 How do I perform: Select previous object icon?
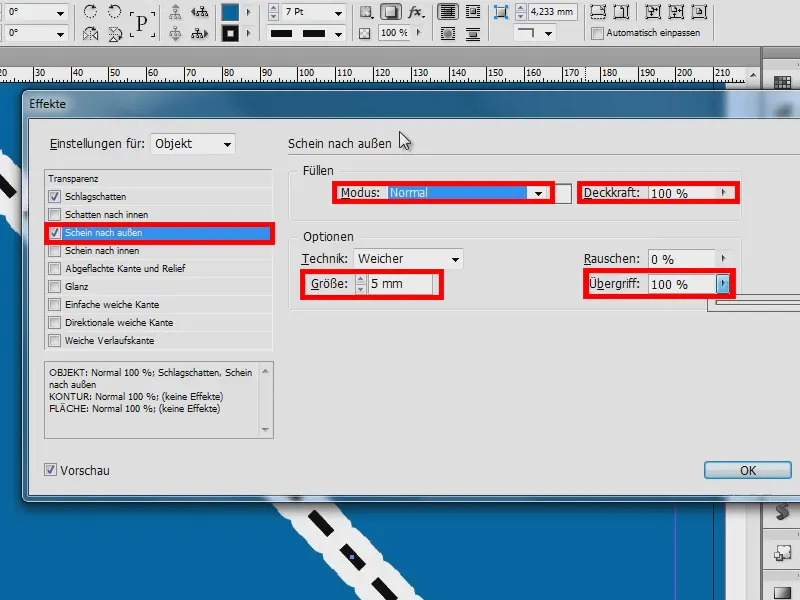click(199, 11)
